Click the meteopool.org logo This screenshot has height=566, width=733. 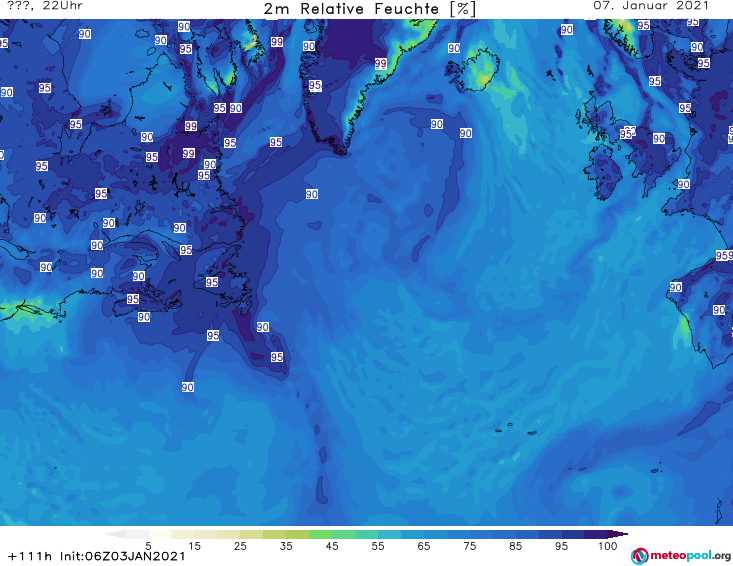(681, 556)
